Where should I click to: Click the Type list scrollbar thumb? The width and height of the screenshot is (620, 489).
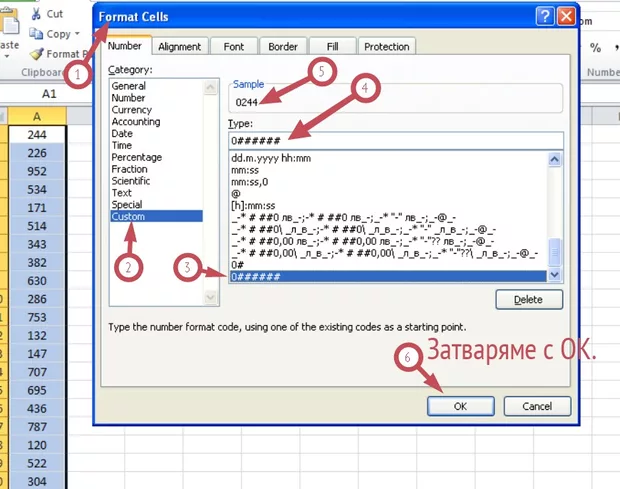coord(555,252)
